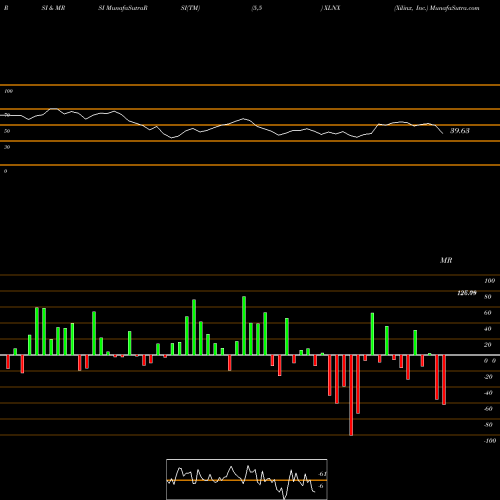This screenshot has width=500, height=500.
Task: Click the last red bar at right end
Action: pyautogui.click(x=444, y=380)
